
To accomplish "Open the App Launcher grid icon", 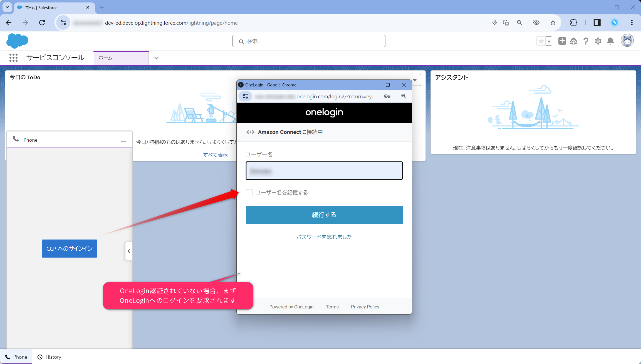I will (13, 58).
